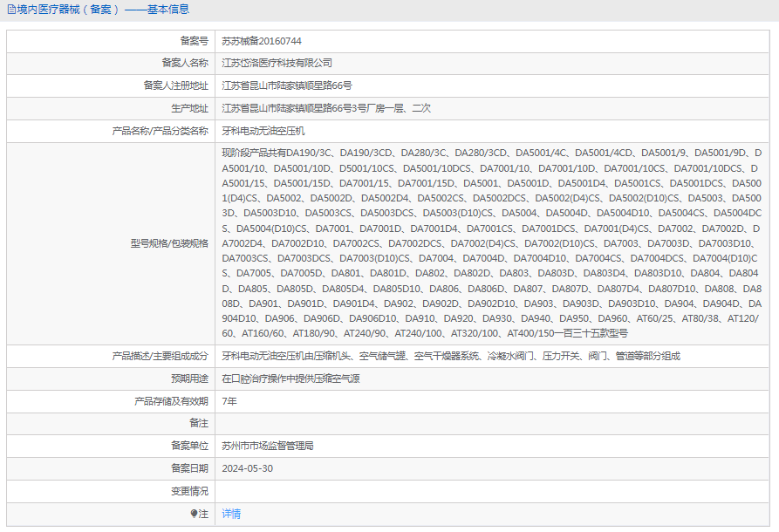
Task: Select the page icon beside 境内医疗器械 heading
Action: tap(11, 10)
